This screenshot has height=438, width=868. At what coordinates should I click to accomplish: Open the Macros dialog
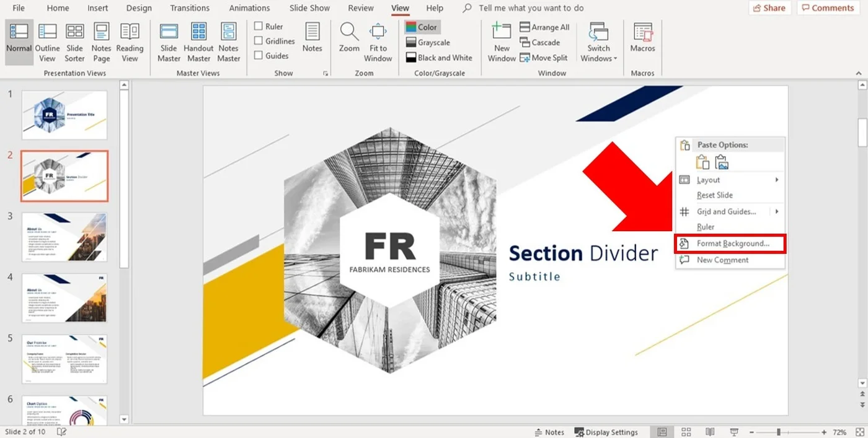point(642,37)
